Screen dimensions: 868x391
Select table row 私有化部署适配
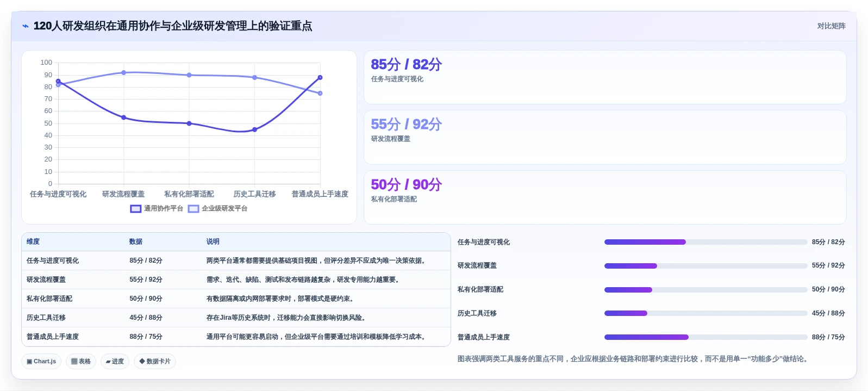click(236, 299)
